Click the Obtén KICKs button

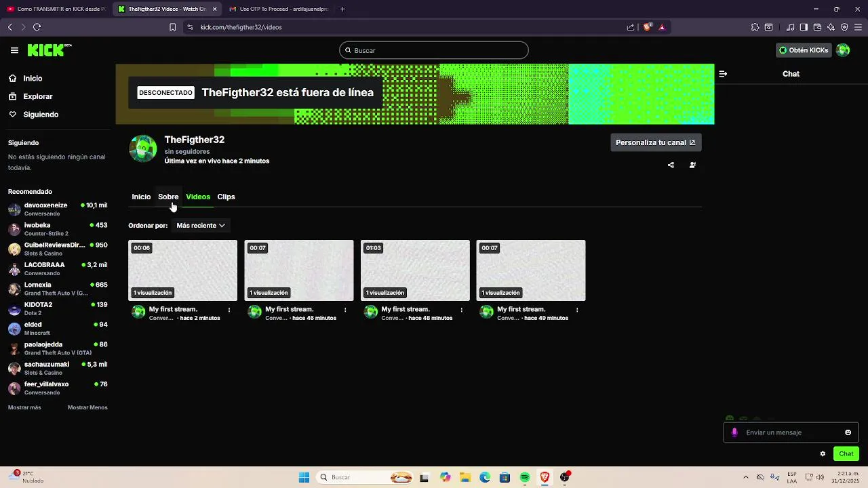click(804, 50)
